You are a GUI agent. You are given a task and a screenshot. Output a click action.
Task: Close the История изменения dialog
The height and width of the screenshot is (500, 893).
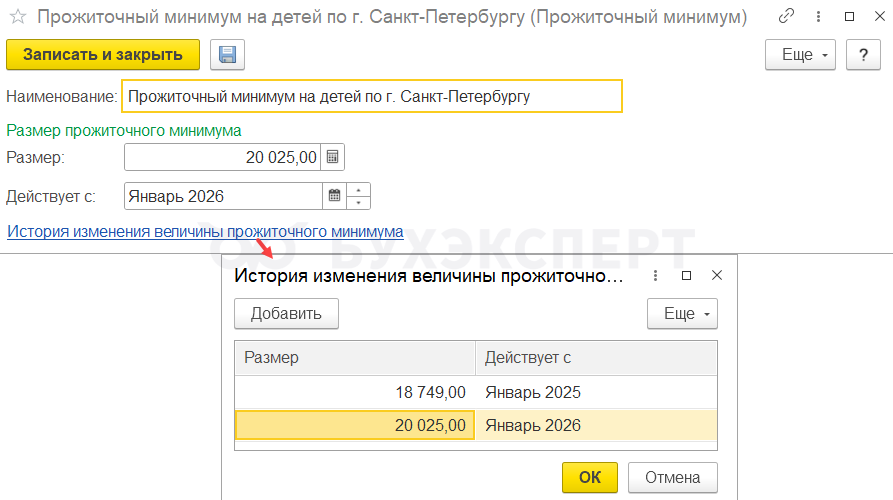pyautogui.click(x=716, y=276)
